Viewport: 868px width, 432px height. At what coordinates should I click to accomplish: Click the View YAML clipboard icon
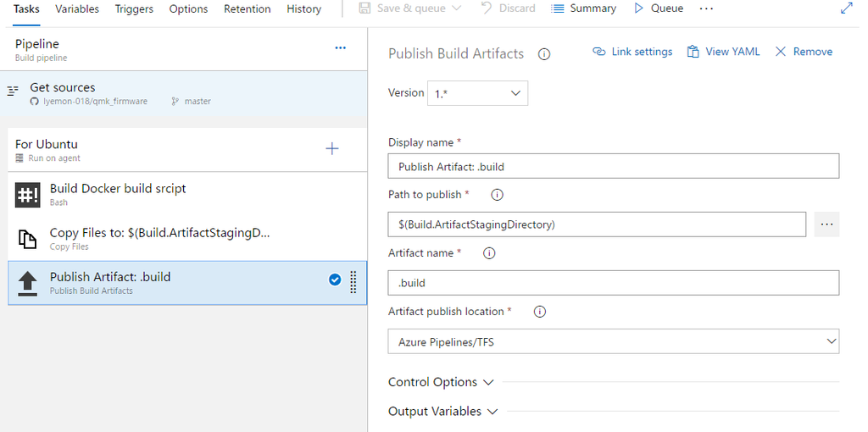click(x=693, y=52)
